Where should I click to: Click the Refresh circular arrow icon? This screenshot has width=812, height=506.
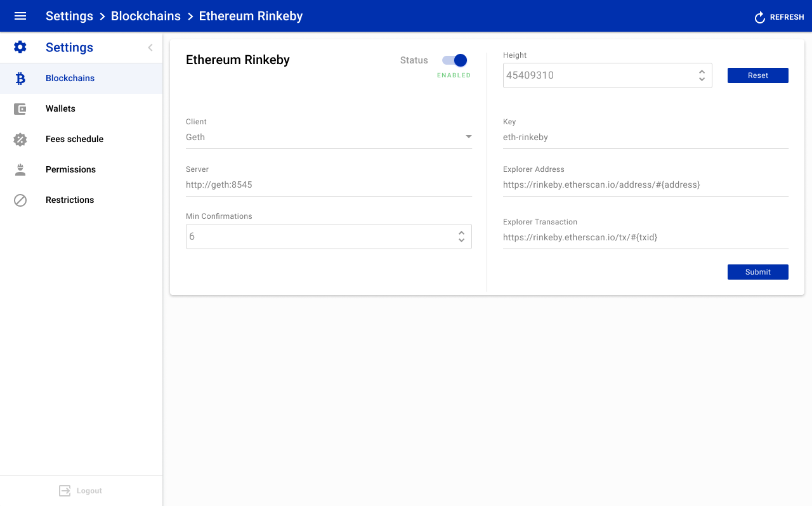click(x=760, y=17)
